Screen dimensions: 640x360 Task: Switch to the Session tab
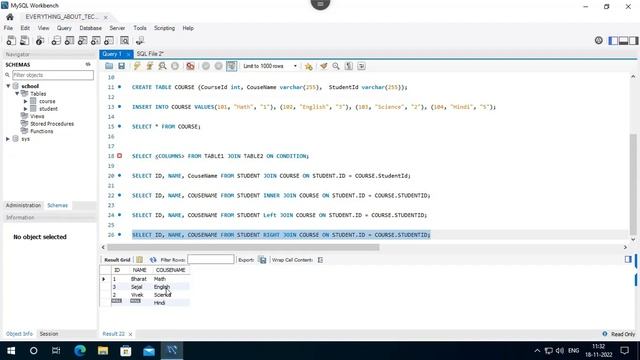tap(49, 334)
